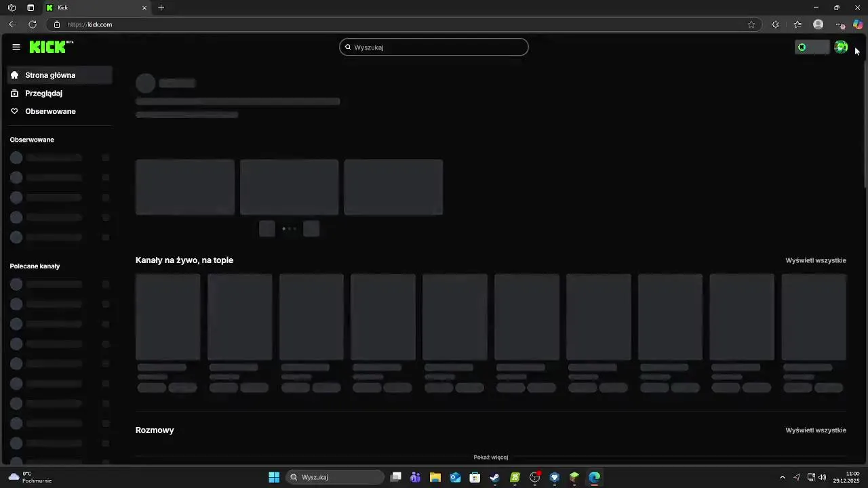This screenshot has height=488, width=868.
Task: Open the Edge tab actions menu
Action: tap(31, 7)
